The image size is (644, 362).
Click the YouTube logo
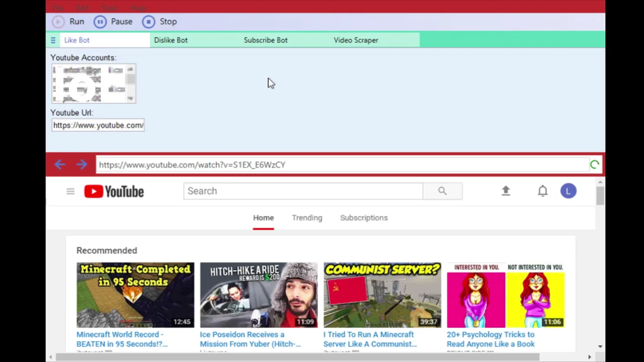click(x=114, y=191)
